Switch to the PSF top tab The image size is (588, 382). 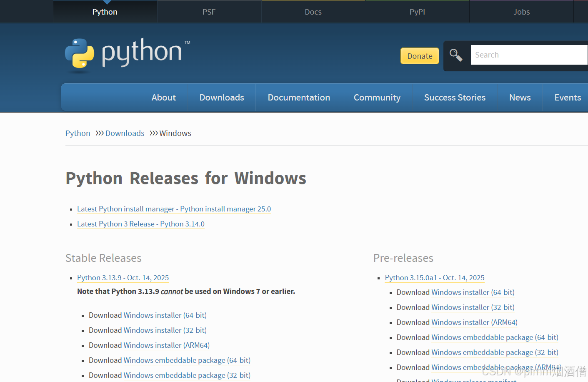point(209,12)
